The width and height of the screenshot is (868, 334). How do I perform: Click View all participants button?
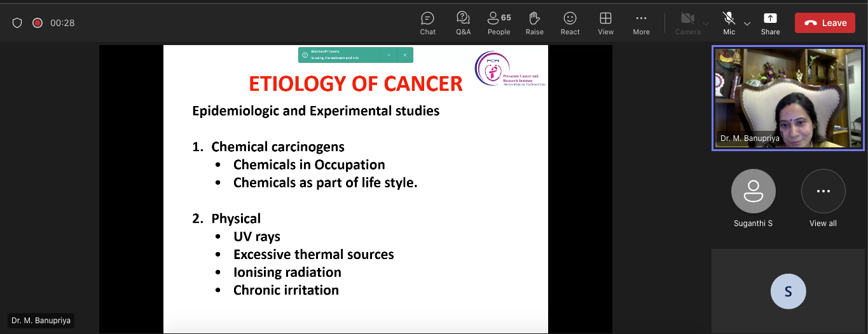[x=823, y=197]
